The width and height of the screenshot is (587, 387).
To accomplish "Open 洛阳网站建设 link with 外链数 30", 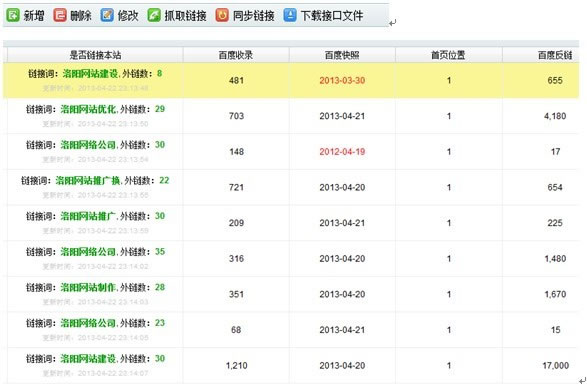I will coord(88,359).
